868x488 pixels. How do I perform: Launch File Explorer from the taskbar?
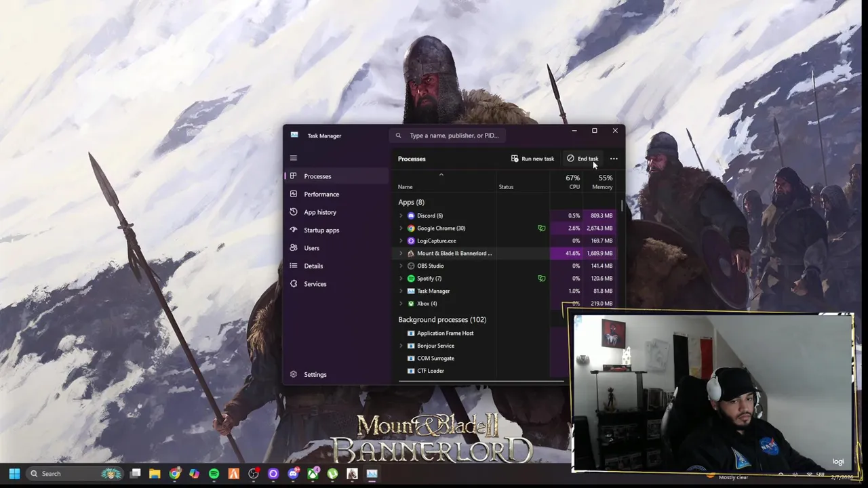pos(155,474)
